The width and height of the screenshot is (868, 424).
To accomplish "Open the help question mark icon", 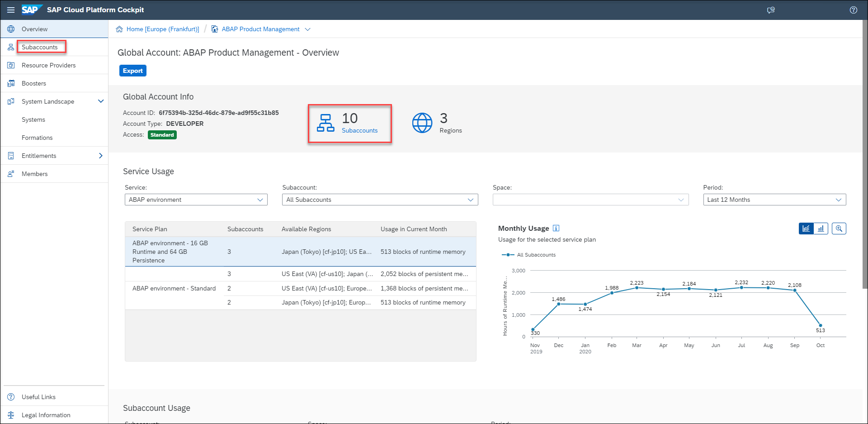I will click(x=854, y=10).
